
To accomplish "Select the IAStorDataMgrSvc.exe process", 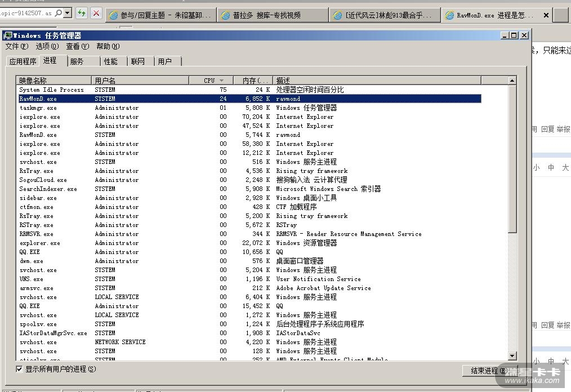I will tap(250, 333).
